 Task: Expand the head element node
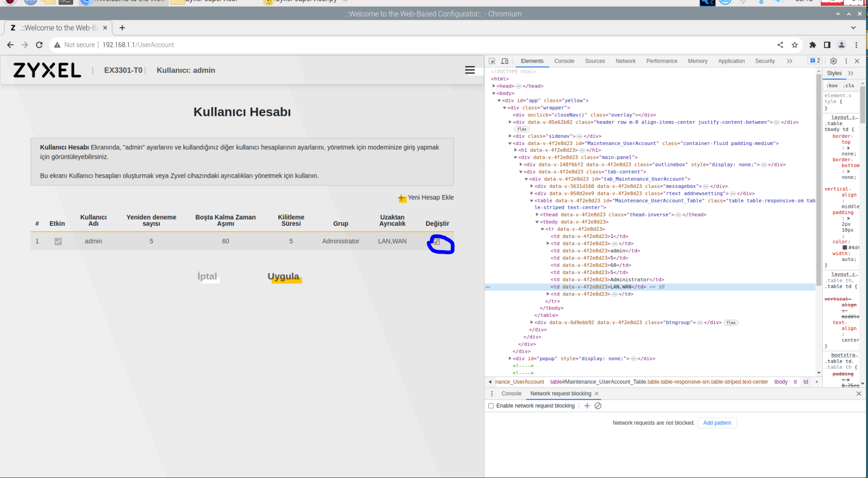coord(494,86)
